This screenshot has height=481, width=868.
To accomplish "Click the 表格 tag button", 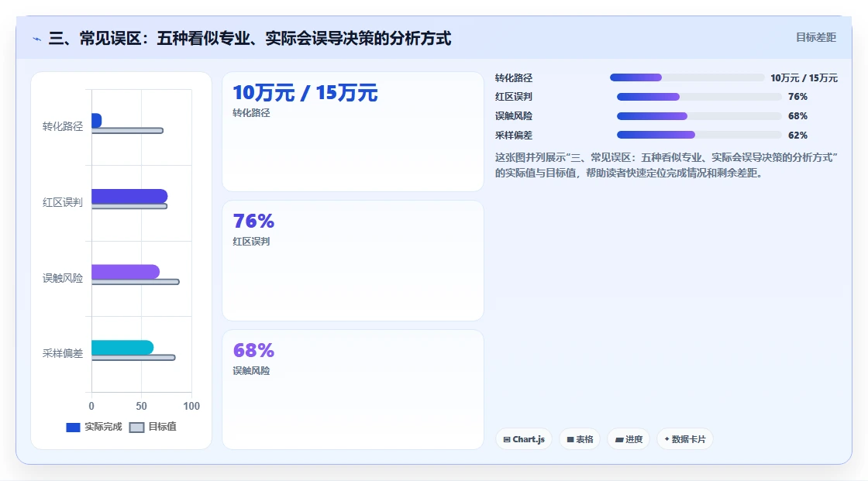I will click(x=580, y=439).
